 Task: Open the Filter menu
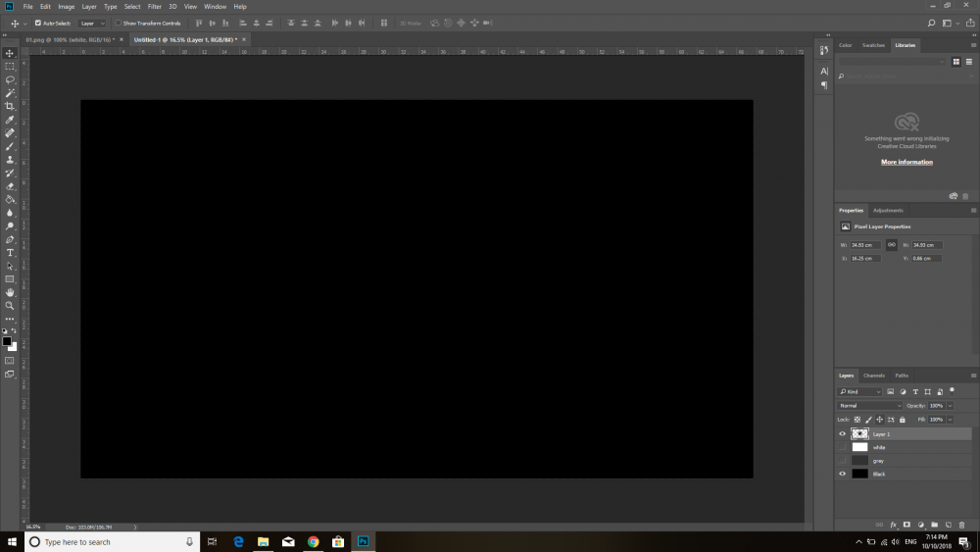155,6
